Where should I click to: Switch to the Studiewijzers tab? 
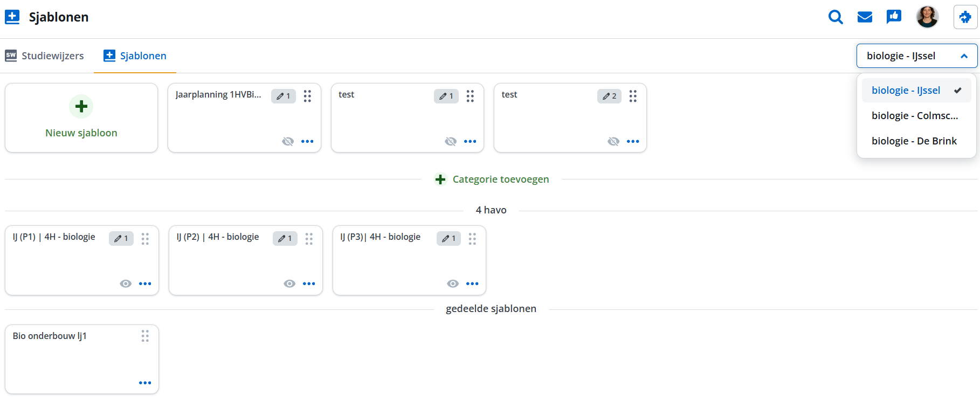point(45,56)
